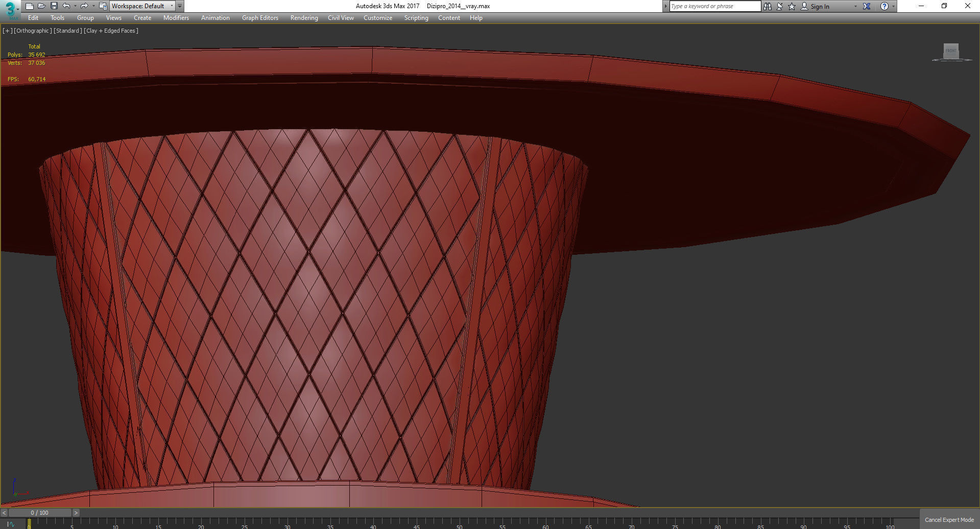This screenshot has width=980, height=529.
Task: Open Customize Quick Access Toolbar dropdown
Action: tap(180, 6)
